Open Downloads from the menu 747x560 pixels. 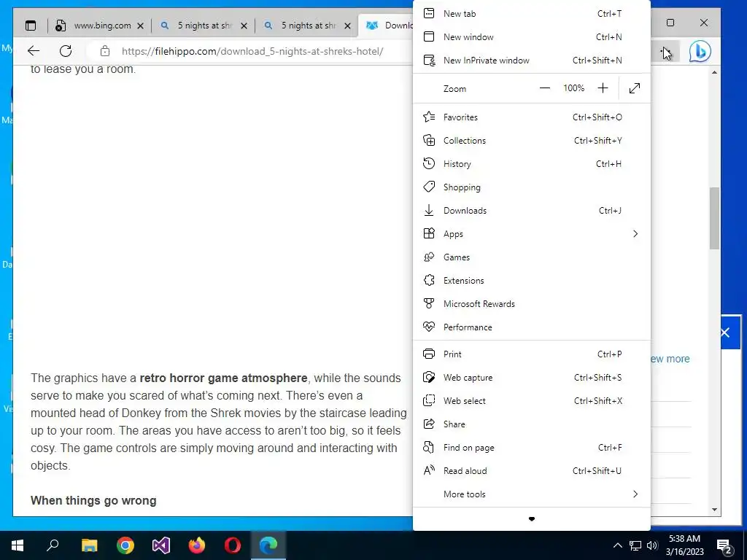pyautogui.click(x=532, y=211)
